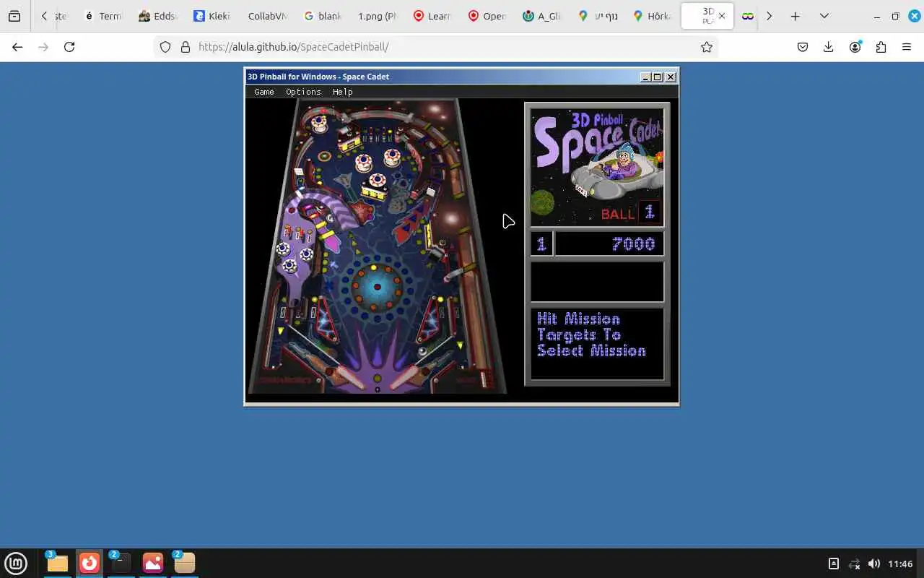The width and height of the screenshot is (924, 578).
Task: Switch to the Learn browser tab
Action: pos(432,16)
